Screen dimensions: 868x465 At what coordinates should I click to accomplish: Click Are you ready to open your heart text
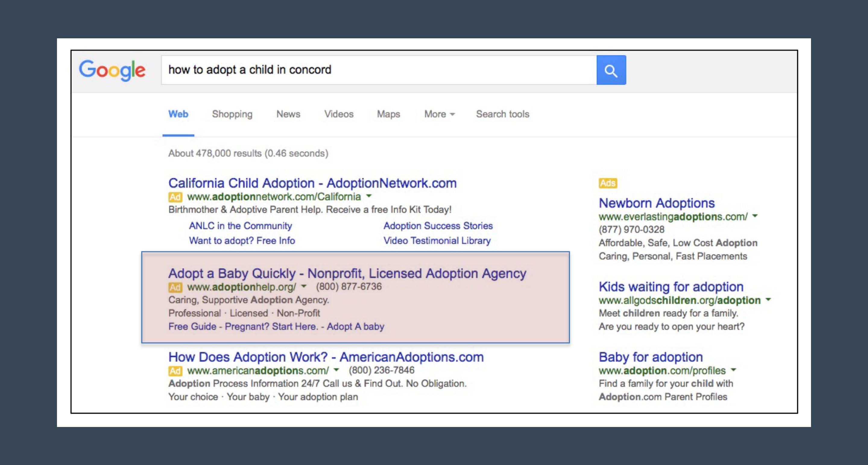671,326
